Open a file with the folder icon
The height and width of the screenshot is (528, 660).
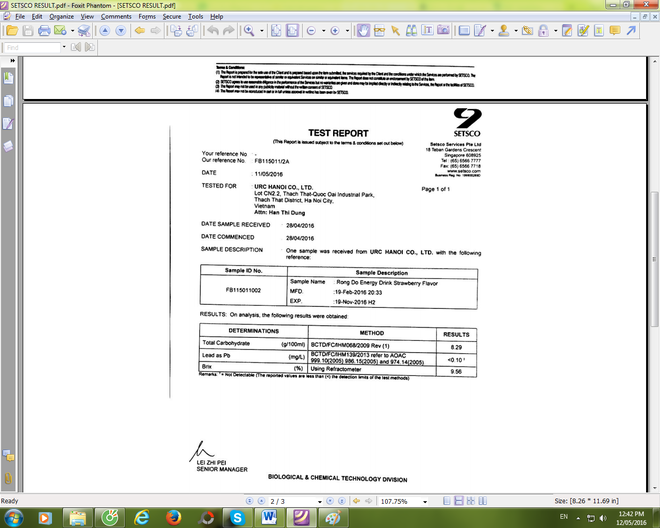point(12,31)
